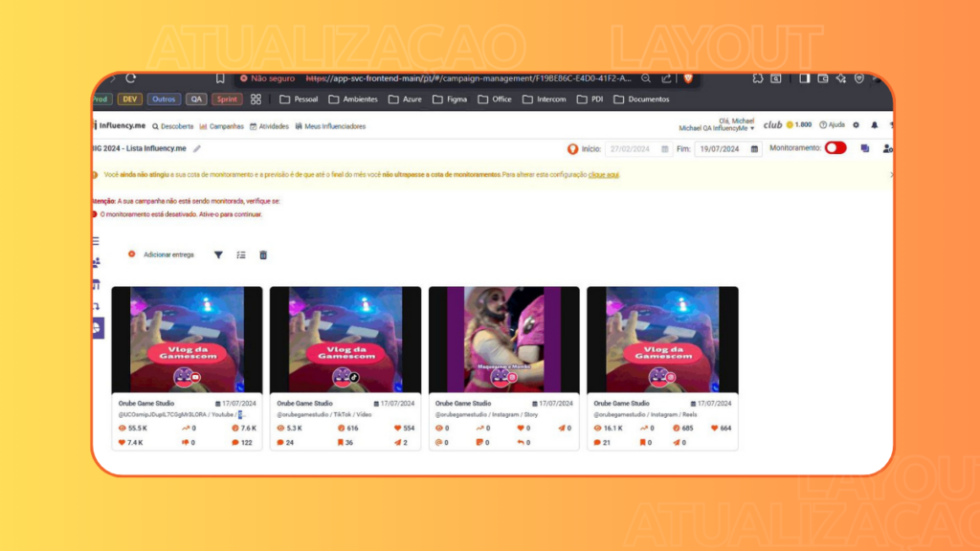Click the 16.1 K views count
The height and width of the screenshot is (551, 980).
point(608,429)
